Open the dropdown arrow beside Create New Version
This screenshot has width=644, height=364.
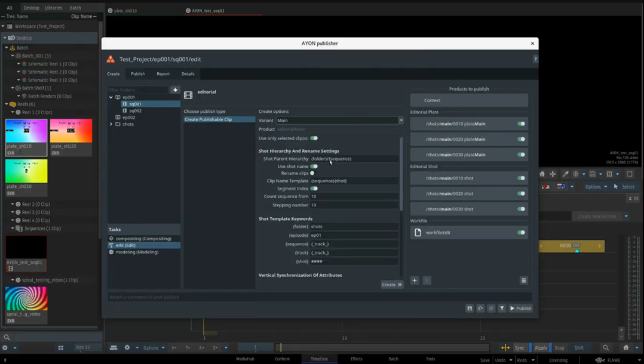626,216
